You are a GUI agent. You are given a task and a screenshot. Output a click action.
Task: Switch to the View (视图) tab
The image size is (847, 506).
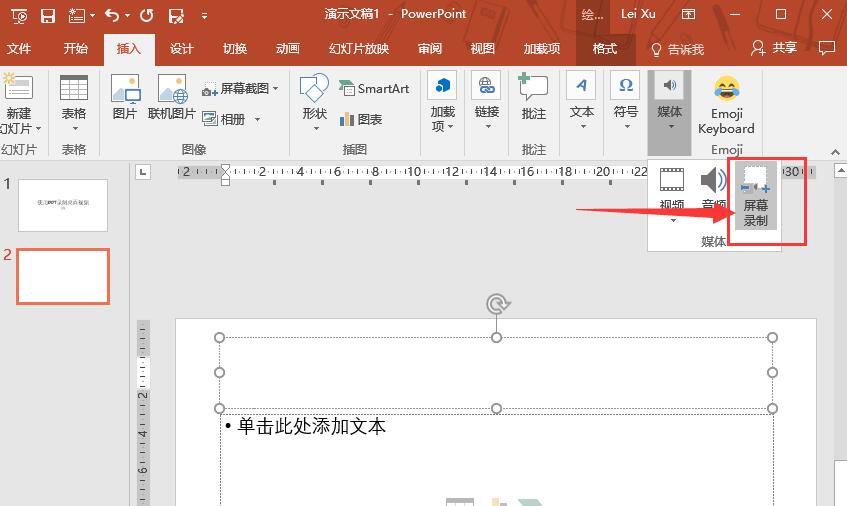[x=482, y=49]
